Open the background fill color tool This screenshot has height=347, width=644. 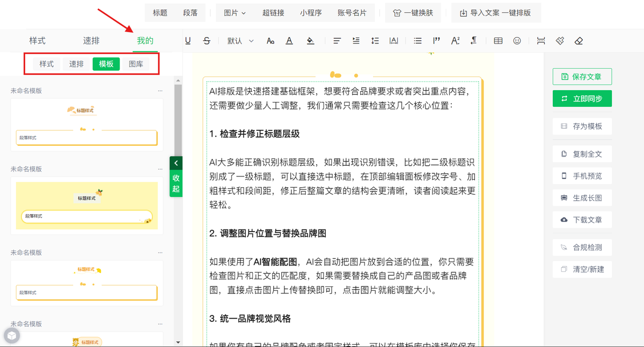point(310,41)
